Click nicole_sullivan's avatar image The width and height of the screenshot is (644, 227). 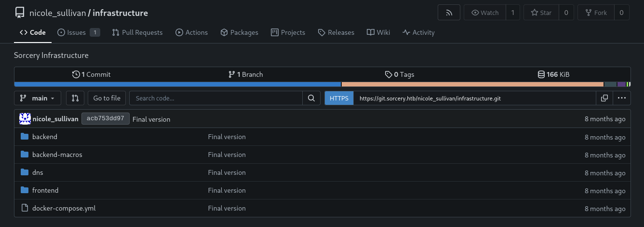(25, 119)
